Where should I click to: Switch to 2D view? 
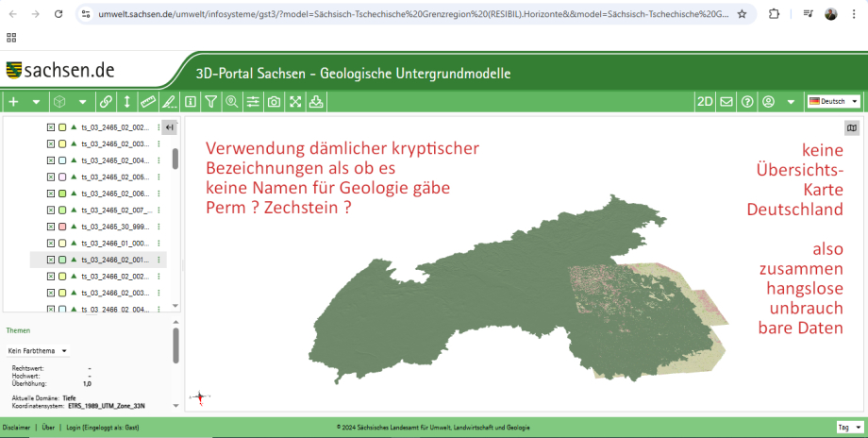tap(705, 102)
